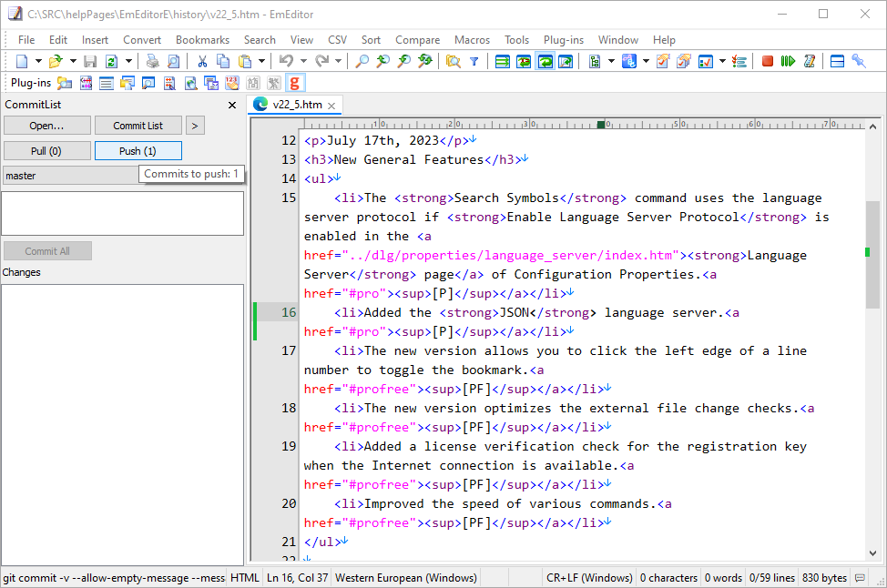This screenshot has width=887, height=588.
Task: Click the Paste clipboard icon
Action: pyautogui.click(x=245, y=61)
